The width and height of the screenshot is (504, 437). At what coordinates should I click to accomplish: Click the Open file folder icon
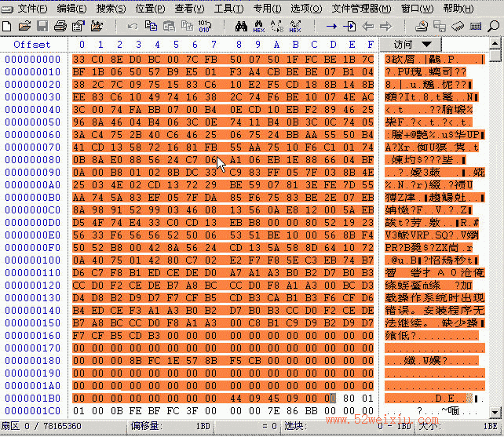24,26
